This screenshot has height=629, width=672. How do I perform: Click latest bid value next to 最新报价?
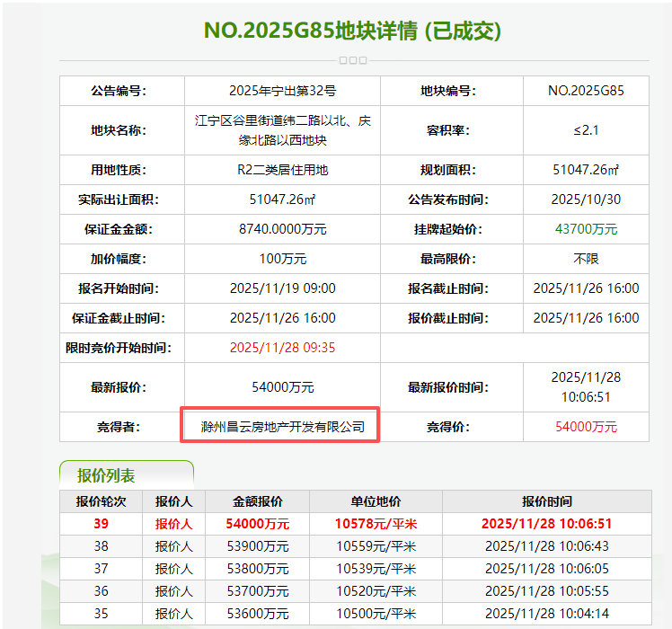(282, 387)
